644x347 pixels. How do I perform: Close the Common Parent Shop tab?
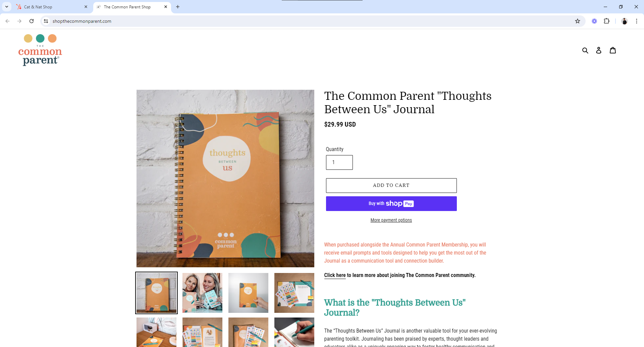coord(166,7)
